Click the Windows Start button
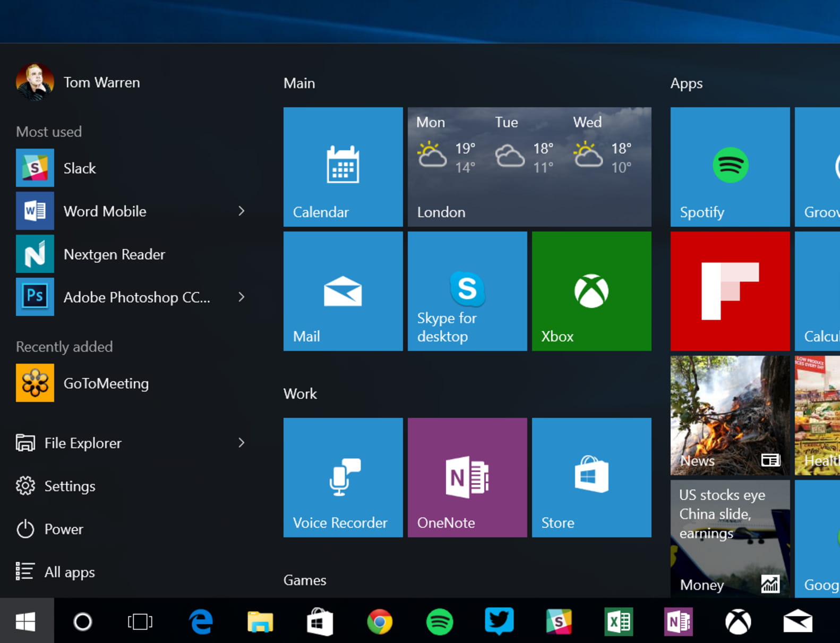This screenshot has height=643, width=840. point(27,621)
